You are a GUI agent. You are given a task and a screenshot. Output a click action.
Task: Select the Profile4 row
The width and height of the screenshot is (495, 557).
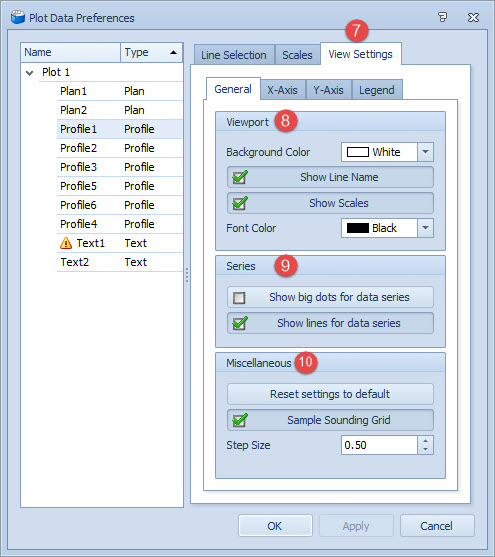[119, 224]
